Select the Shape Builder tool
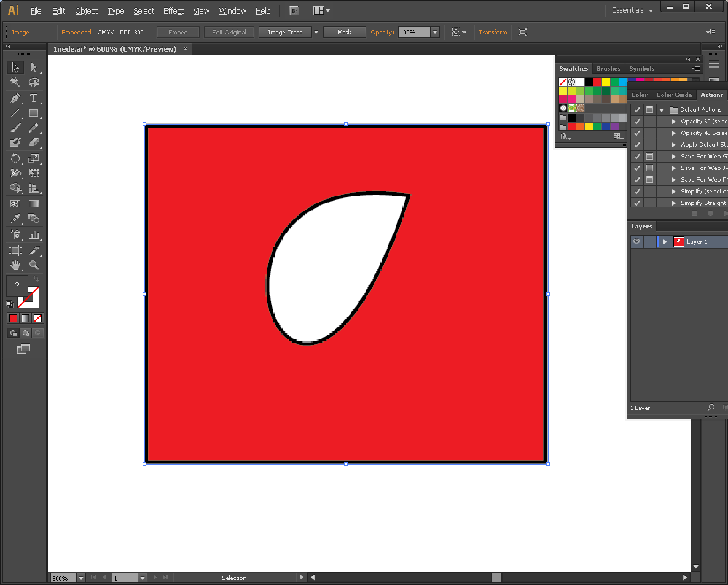 15,188
